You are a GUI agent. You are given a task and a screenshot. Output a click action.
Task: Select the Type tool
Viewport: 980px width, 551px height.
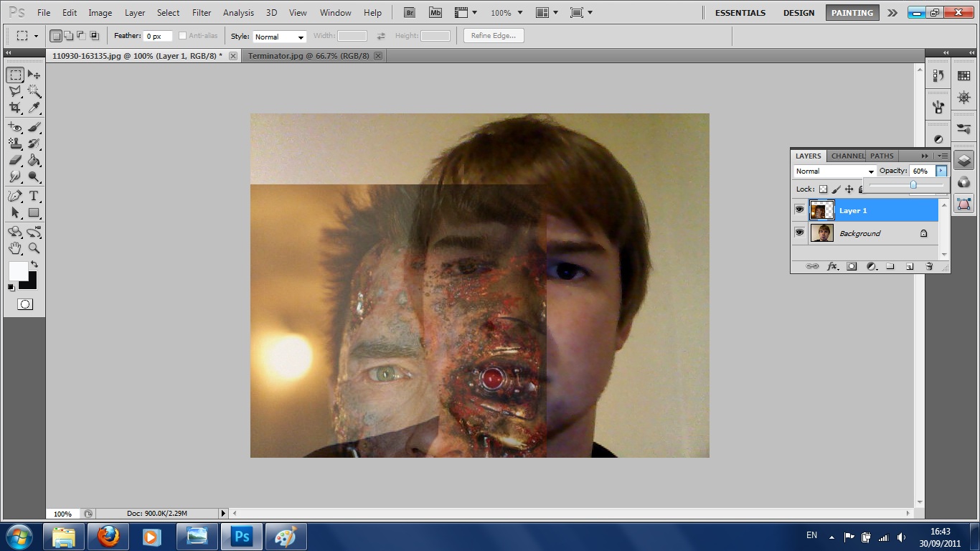click(34, 197)
